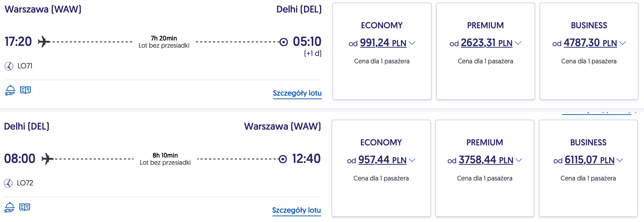Screen dimensions: 644x222
Task: Open Szczegóły lotu for Warszawa–Delhi flight
Action: (297, 93)
